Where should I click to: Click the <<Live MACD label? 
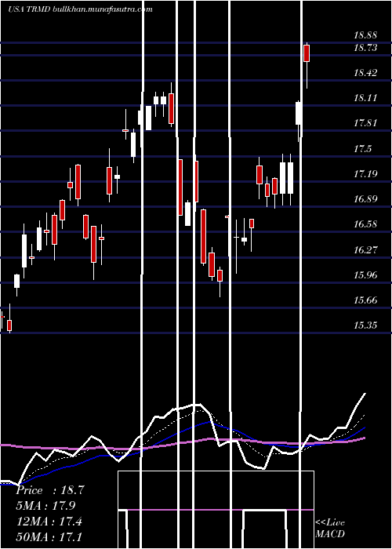[330, 529]
